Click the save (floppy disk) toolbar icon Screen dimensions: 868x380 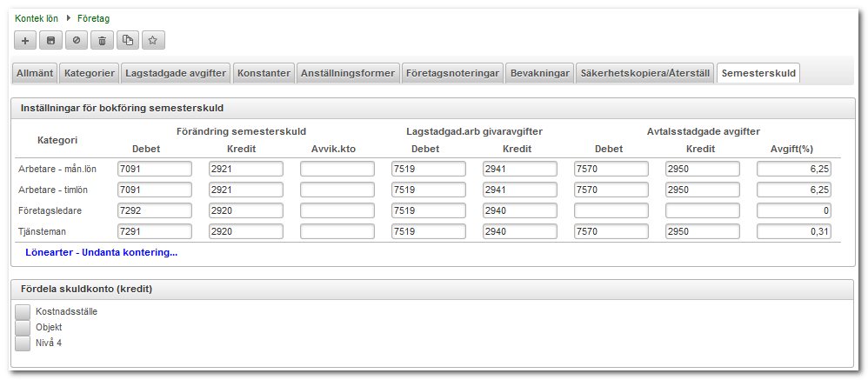coord(50,40)
